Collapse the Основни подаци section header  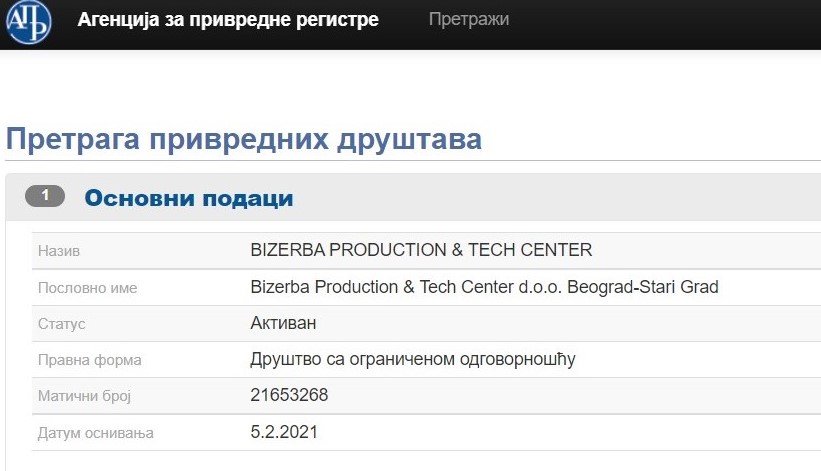coord(413,197)
